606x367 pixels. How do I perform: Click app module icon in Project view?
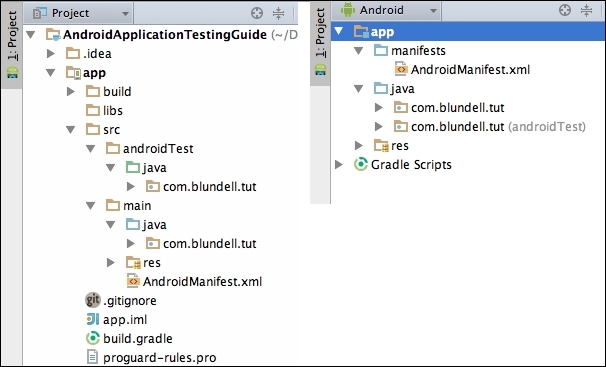(x=73, y=73)
